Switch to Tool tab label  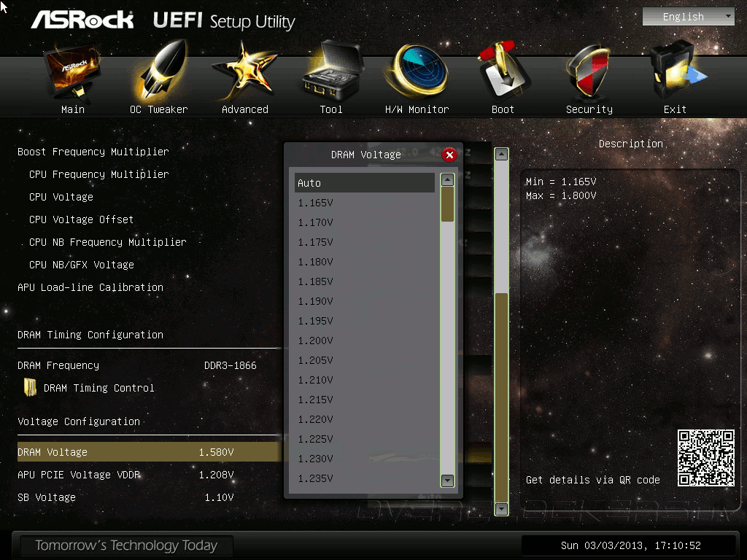click(331, 109)
